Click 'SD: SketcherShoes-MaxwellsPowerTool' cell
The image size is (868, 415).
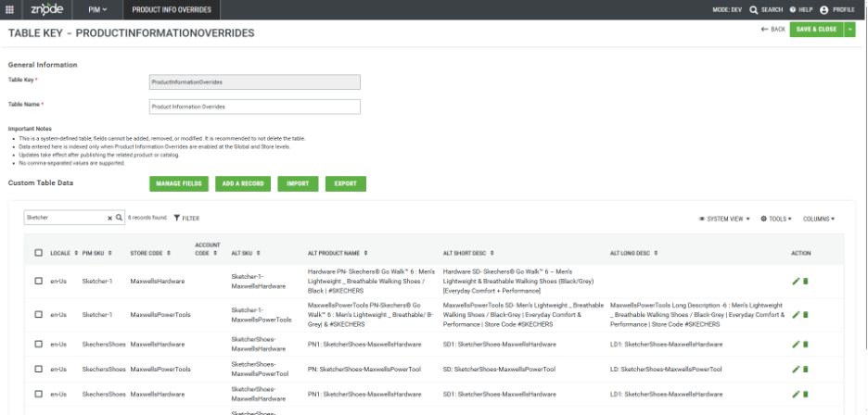(499, 369)
